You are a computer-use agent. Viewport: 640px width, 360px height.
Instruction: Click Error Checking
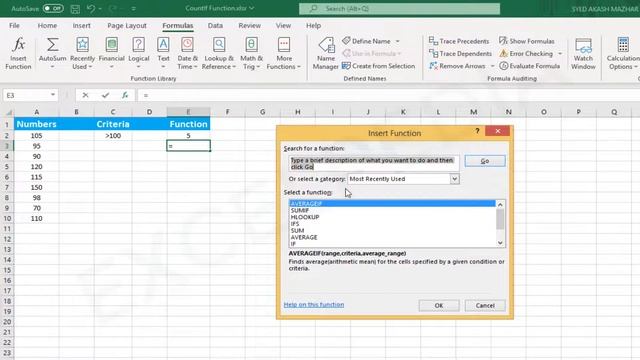pos(526,53)
